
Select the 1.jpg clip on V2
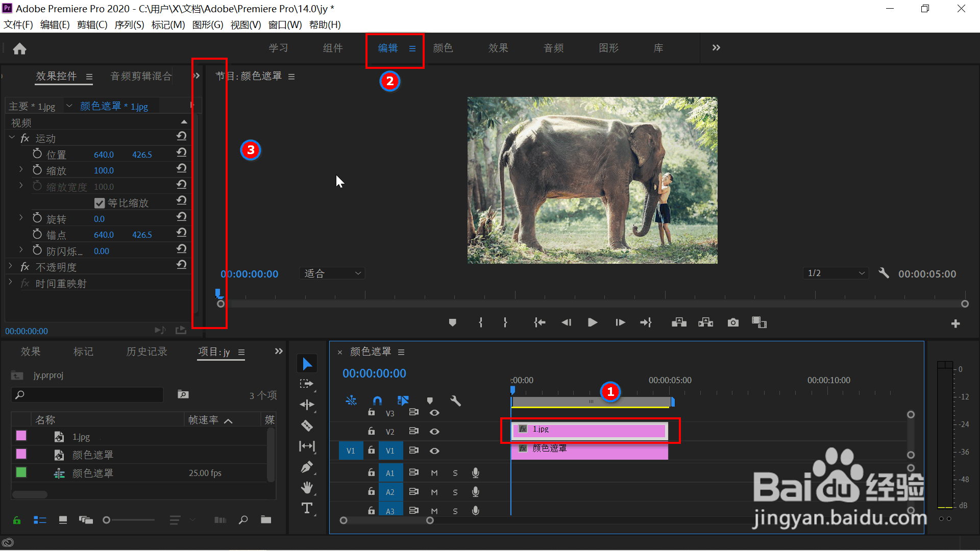(x=590, y=431)
